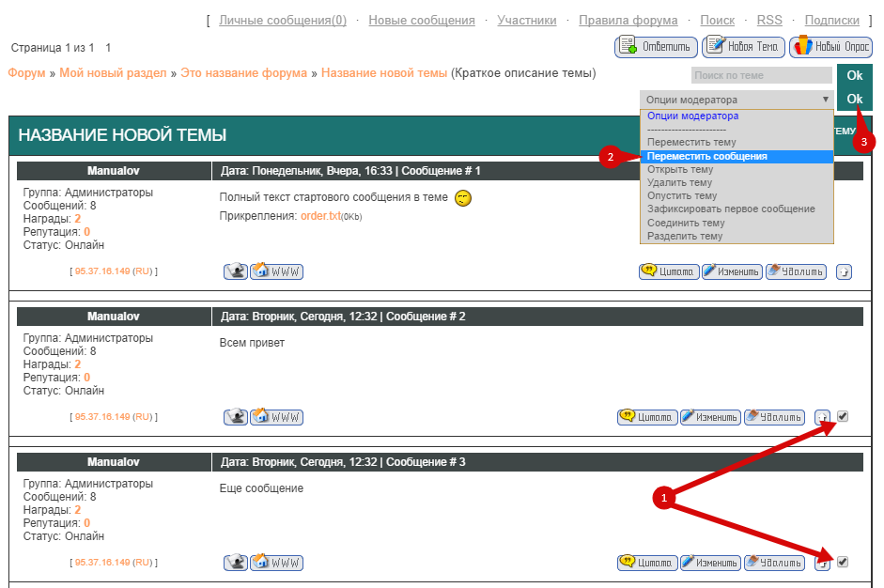Pick 'Разделить тему' from the dropdown list
This screenshot has width=884, height=588.
click(685, 237)
